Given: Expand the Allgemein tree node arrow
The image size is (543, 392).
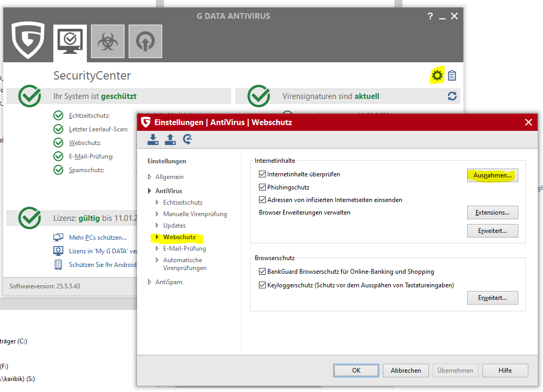Looking at the screenshot, I should coord(149,177).
